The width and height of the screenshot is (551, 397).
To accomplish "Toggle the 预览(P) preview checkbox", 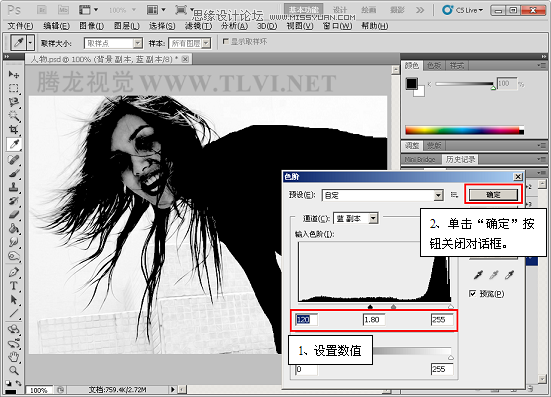I will tap(473, 293).
